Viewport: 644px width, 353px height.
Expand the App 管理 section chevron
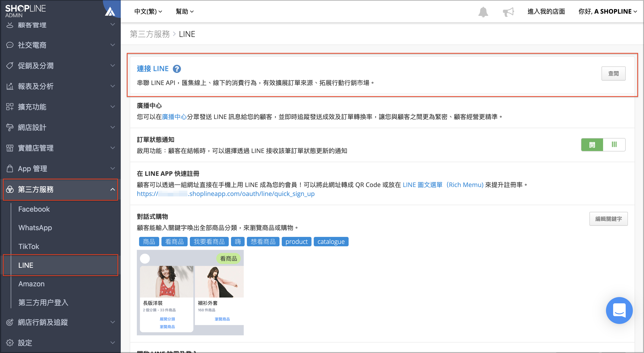(x=113, y=168)
